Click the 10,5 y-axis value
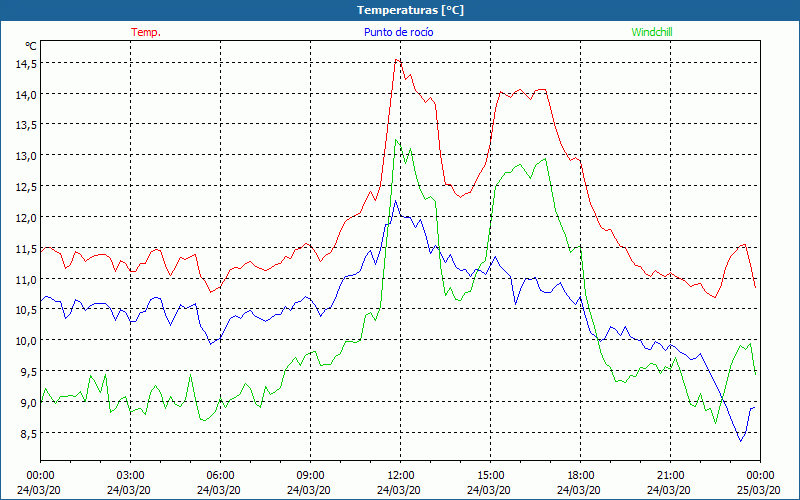The width and height of the screenshot is (800, 500). (26, 309)
